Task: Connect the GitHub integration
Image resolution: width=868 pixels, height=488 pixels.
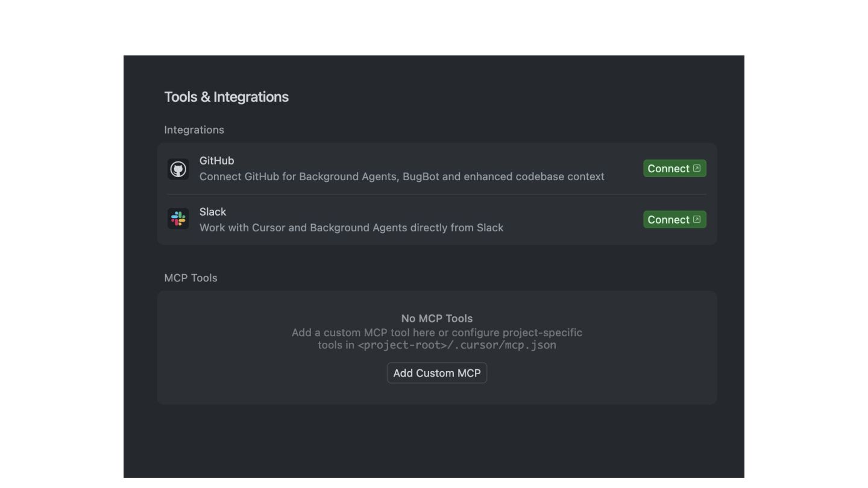Action: [675, 169]
